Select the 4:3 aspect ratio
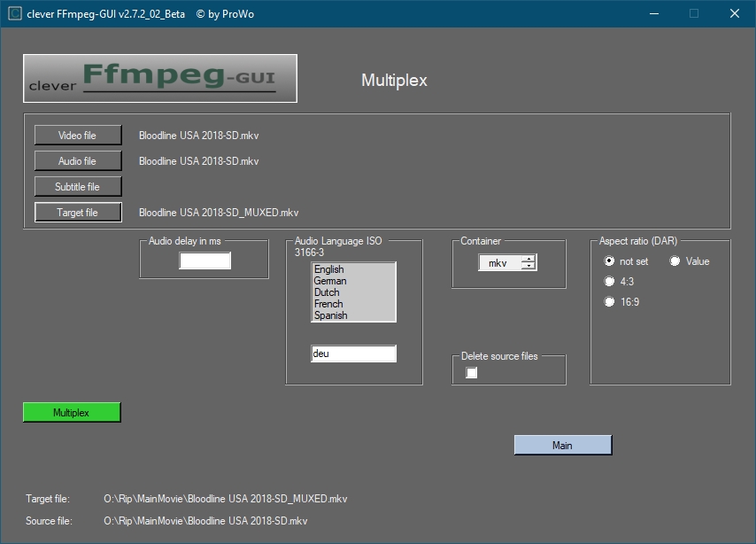The image size is (756, 544). (619, 282)
